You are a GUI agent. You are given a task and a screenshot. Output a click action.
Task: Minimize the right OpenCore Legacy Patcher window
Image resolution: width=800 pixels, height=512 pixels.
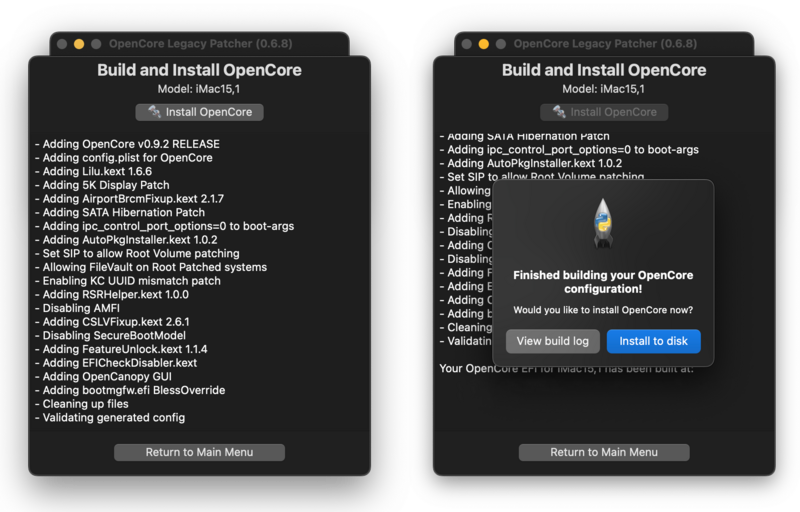pyautogui.click(x=484, y=44)
